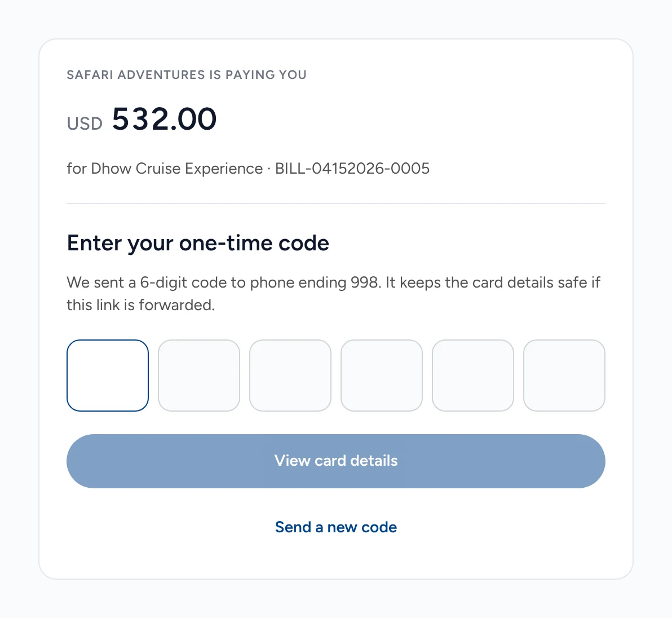The width and height of the screenshot is (672, 618).
Task: Click the 532.00 payment amount
Action: [164, 119]
